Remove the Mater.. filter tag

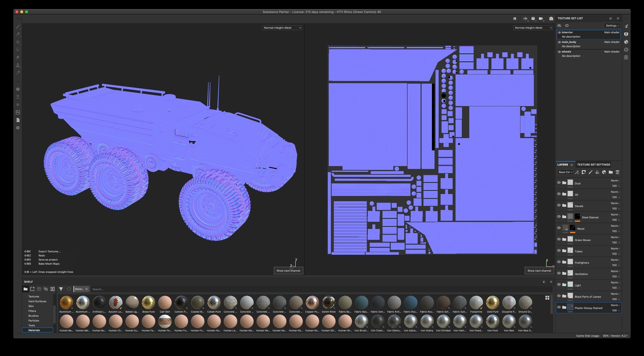coord(87,289)
